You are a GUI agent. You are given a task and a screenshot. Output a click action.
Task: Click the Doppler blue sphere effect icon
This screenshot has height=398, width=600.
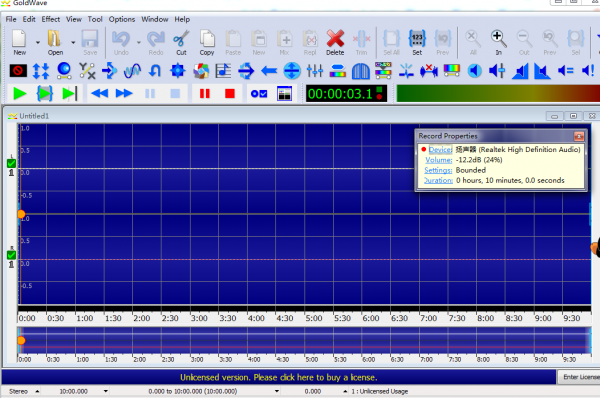64,71
